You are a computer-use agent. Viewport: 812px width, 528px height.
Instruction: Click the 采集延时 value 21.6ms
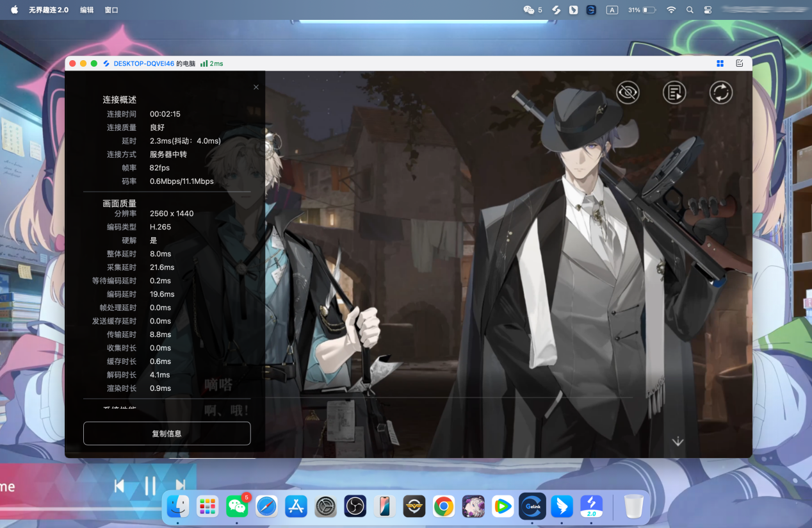(x=162, y=267)
